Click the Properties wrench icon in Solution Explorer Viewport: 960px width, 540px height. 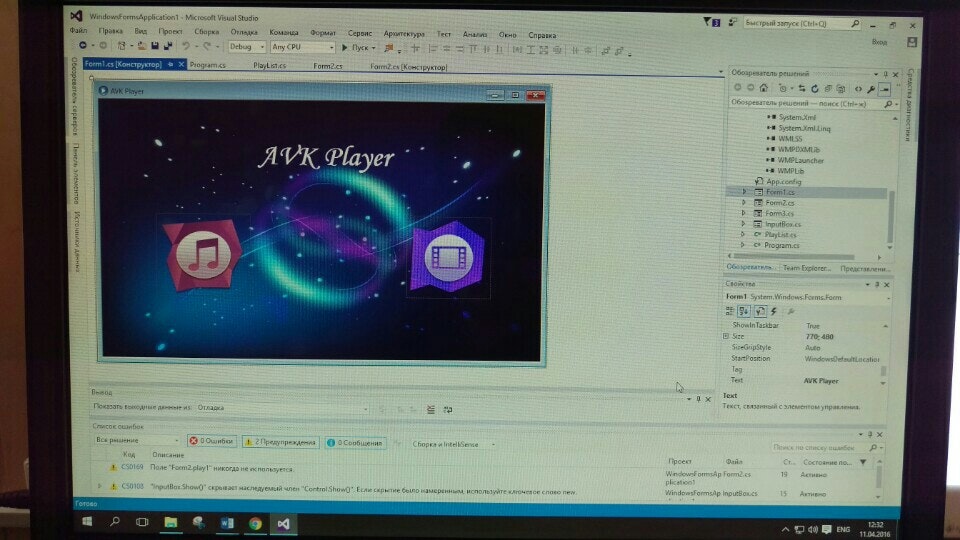click(871, 89)
